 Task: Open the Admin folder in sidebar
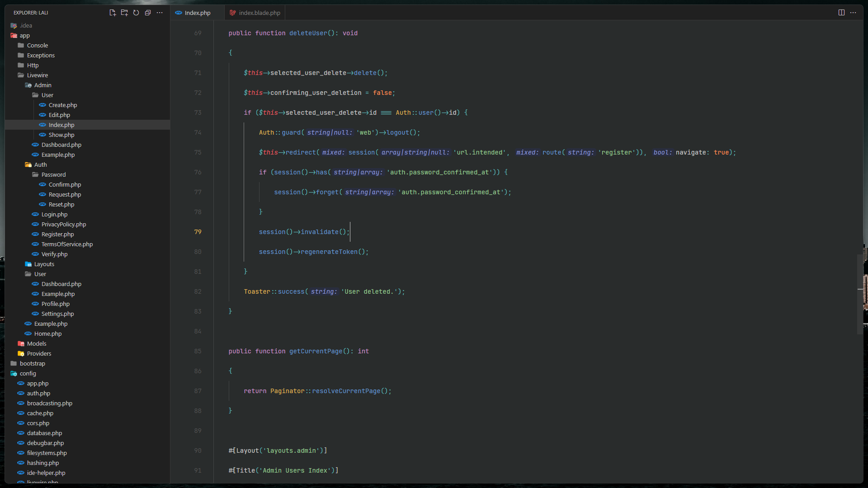(42, 84)
